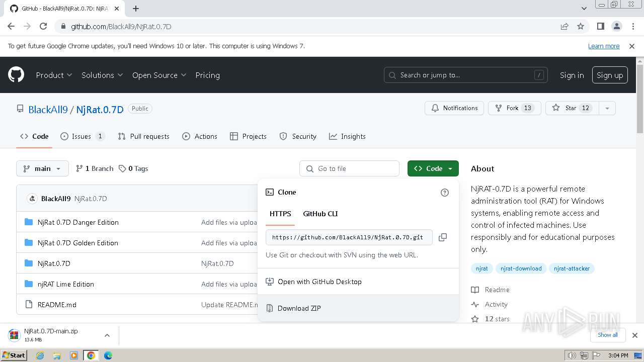Open Microsoft Edge from taskbar
This screenshot has width=644, height=362.
pos(108,355)
